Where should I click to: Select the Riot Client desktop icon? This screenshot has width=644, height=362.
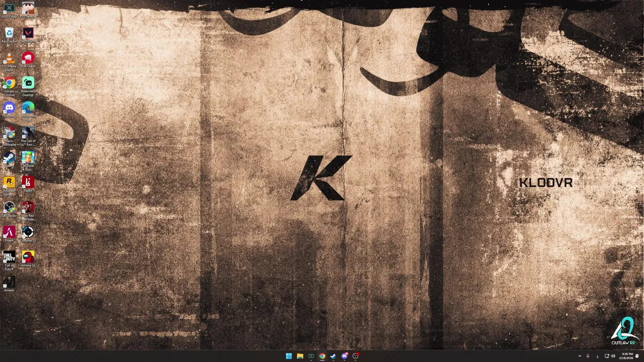(28, 60)
